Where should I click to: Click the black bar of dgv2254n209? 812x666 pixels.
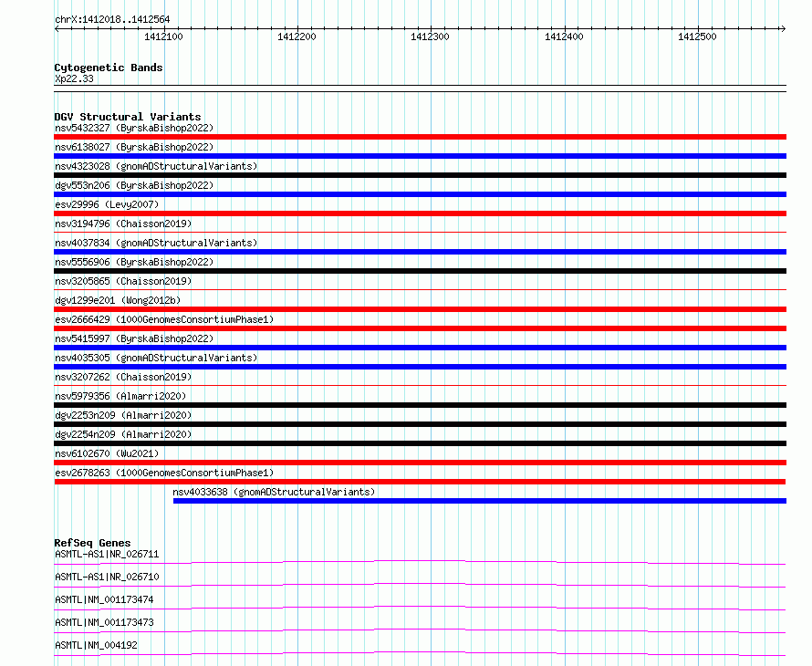[x=420, y=443]
